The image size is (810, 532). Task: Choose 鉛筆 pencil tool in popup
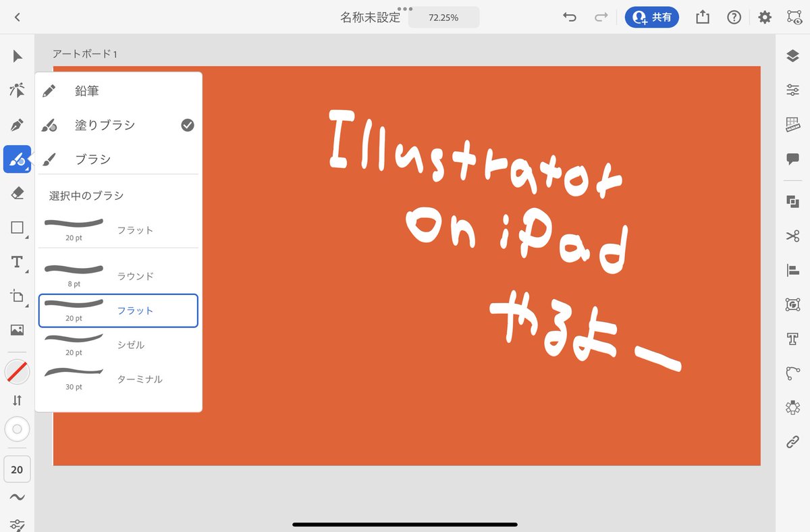point(119,90)
